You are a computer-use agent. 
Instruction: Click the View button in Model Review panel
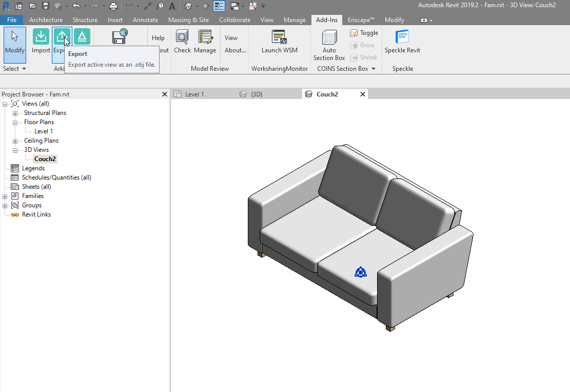[231, 38]
